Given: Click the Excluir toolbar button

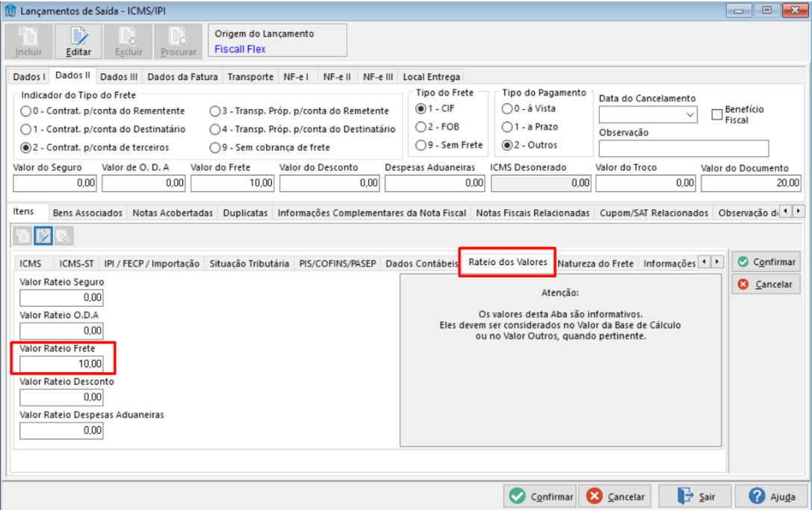Looking at the screenshot, I should click(x=128, y=41).
